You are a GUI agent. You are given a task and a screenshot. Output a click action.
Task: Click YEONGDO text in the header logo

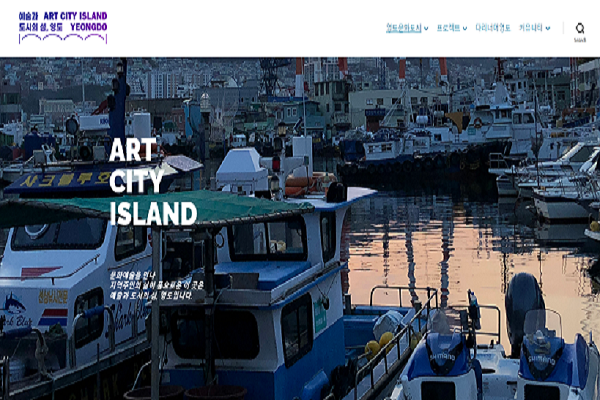point(89,27)
